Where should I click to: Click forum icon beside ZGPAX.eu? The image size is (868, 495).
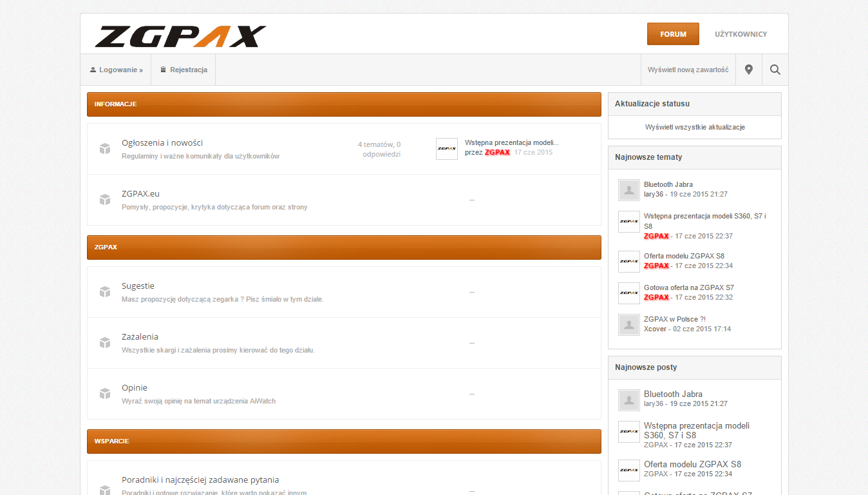105,200
